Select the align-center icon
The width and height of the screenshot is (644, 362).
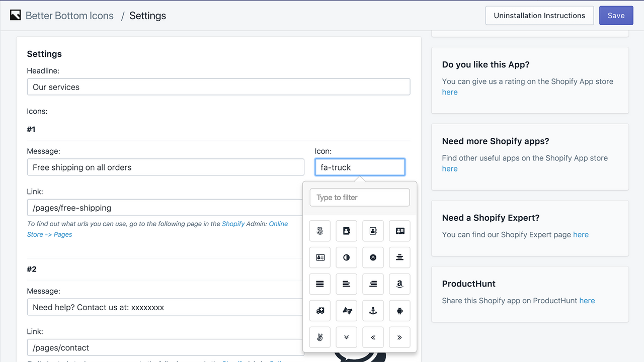(399, 257)
